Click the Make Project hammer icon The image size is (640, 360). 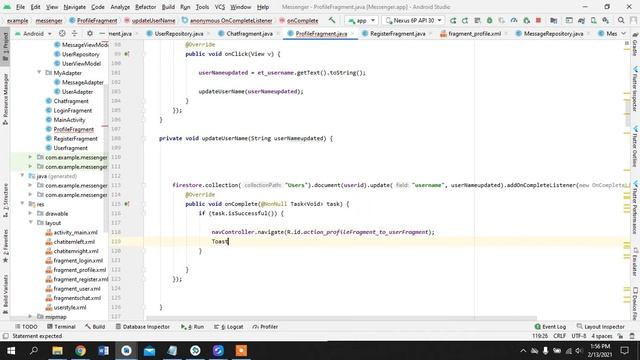pyautogui.click(x=332, y=20)
